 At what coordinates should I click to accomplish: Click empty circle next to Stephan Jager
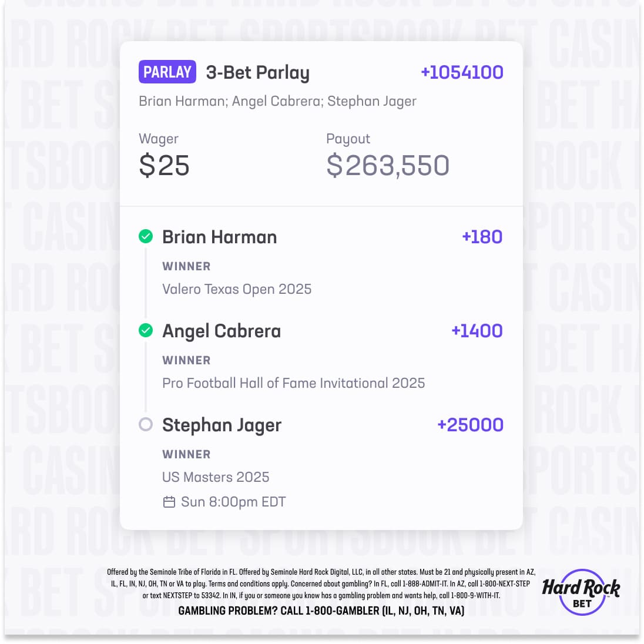coord(146,424)
